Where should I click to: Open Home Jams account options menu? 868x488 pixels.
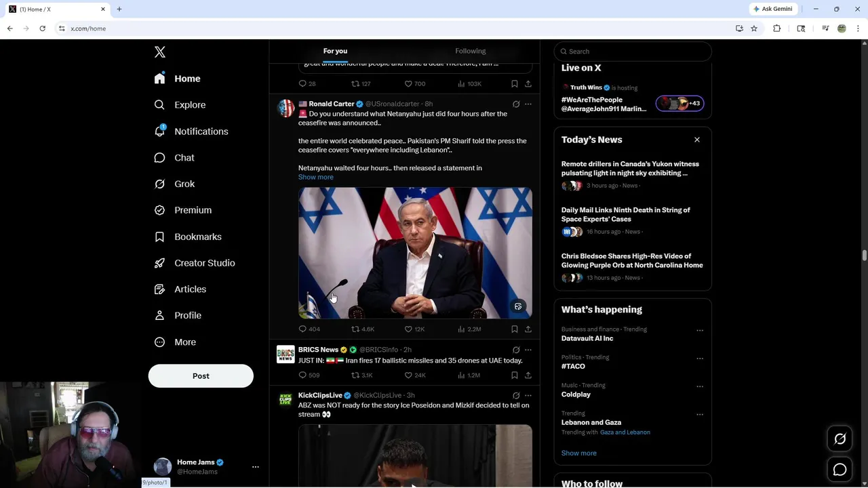click(256, 467)
